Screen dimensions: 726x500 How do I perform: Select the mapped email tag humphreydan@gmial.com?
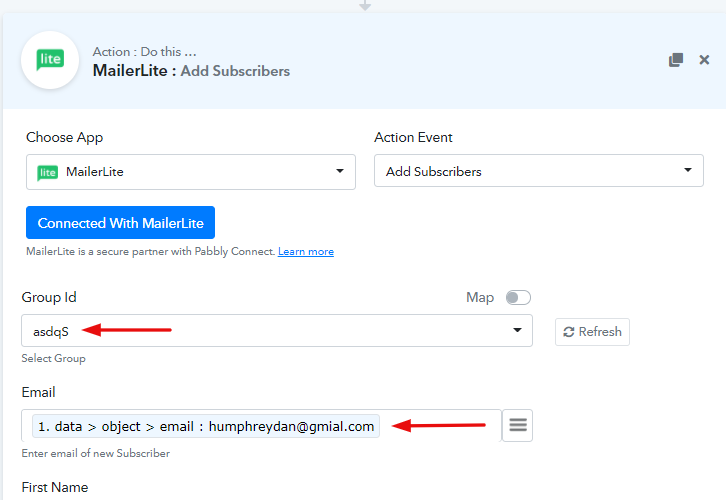pos(206,426)
